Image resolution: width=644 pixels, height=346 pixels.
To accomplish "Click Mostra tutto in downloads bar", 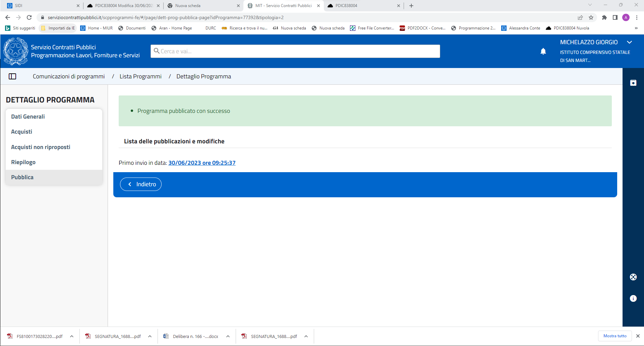I will 614,336.
